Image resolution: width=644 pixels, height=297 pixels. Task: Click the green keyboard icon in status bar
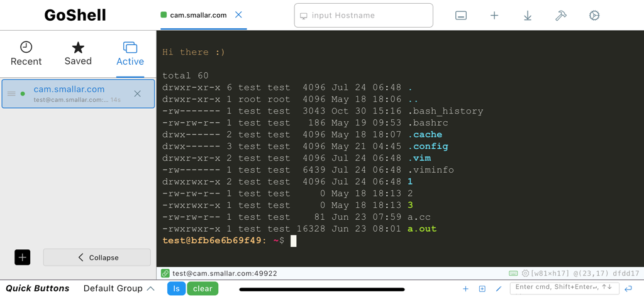point(513,273)
